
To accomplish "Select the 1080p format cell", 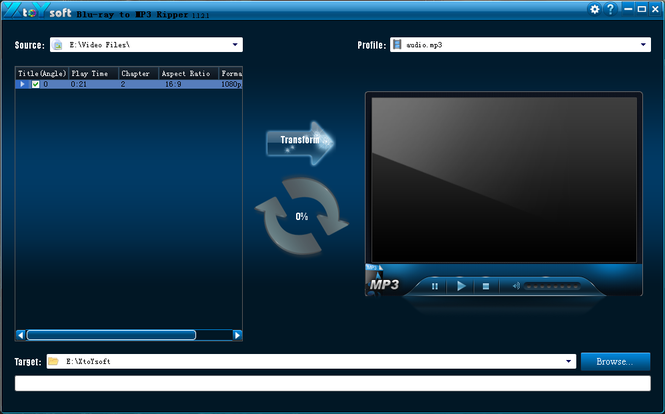I will click(231, 84).
